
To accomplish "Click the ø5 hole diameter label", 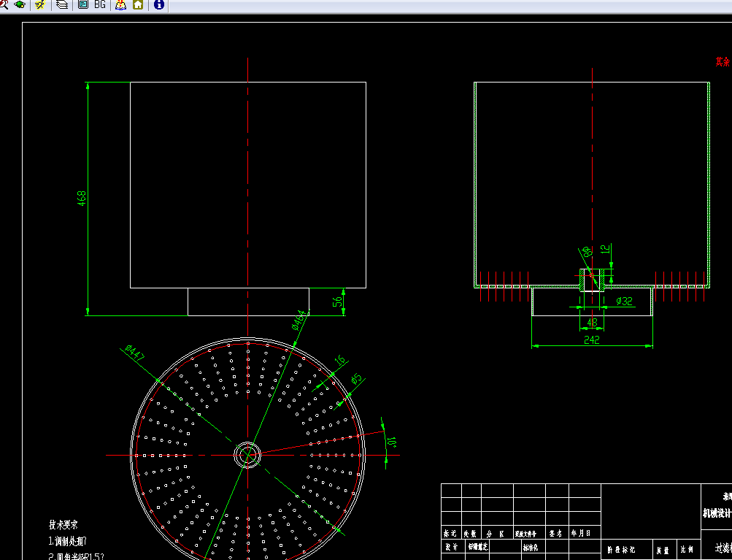I will click(x=356, y=378).
